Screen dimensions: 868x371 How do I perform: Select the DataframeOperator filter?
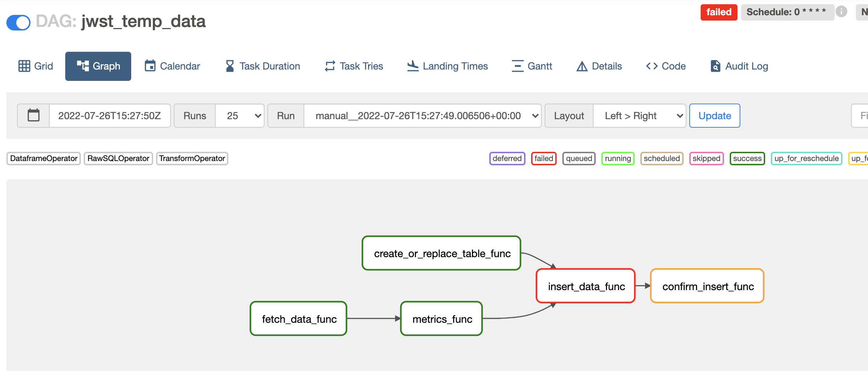[43, 159]
